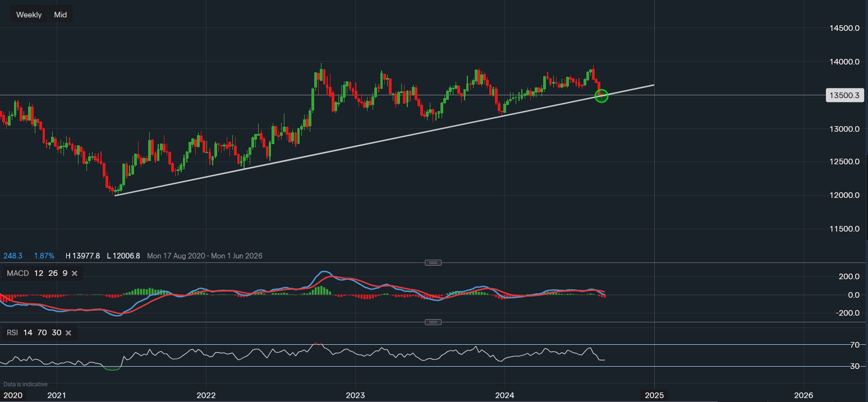
Task: Open the Weekly timeframe dropdown
Action: pyautogui.click(x=29, y=15)
